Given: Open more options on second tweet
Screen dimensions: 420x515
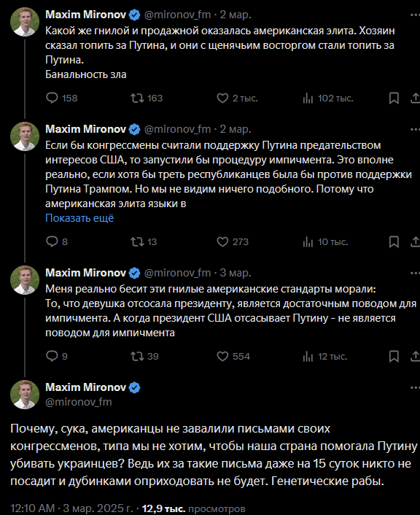Looking at the screenshot, I should coord(415,129).
